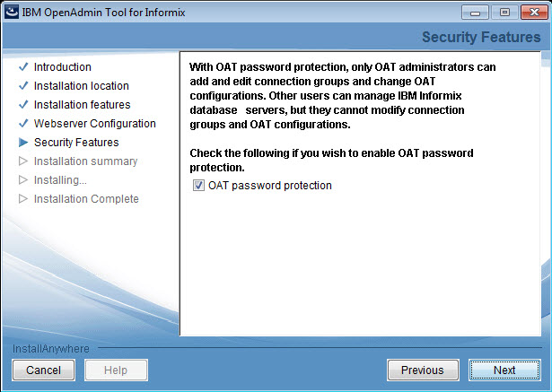
Task: Click the Installation location checkmark icon
Action: point(22,86)
